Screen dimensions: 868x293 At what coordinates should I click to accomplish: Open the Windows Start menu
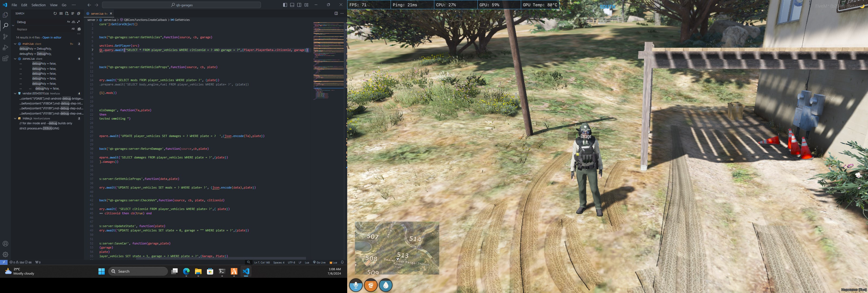pos(101,271)
